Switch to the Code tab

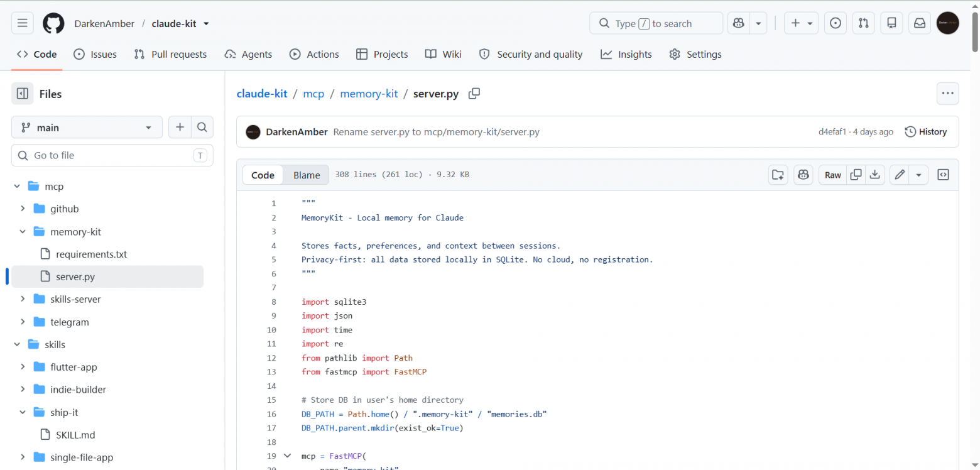tap(37, 54)
